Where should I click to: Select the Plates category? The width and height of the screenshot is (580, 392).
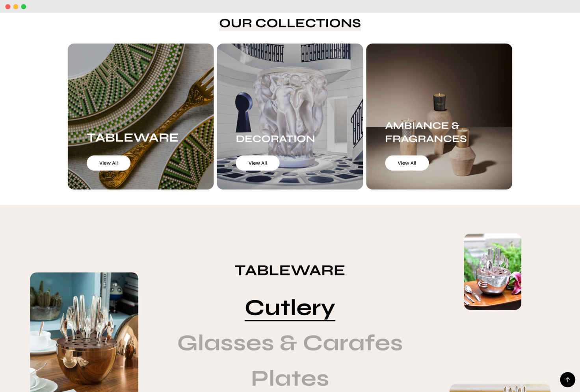(x=290, y=378)
